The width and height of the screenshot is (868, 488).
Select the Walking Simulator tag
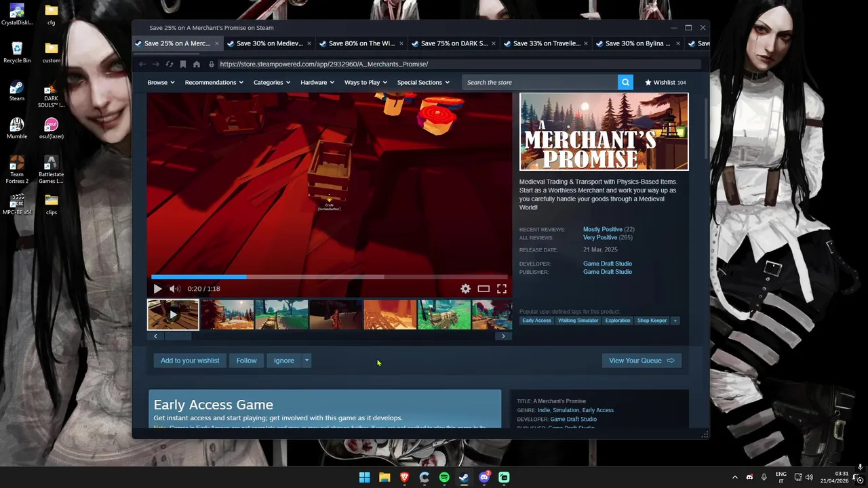point(578,321)
